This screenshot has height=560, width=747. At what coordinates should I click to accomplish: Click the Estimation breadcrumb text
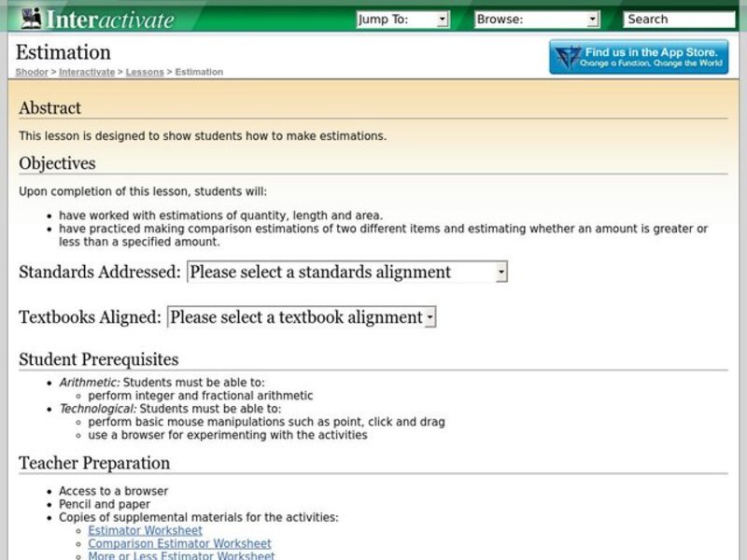coord(199,71)
